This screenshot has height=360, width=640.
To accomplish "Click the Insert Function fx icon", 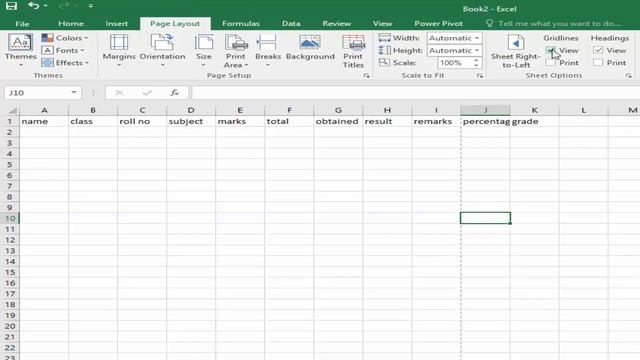I will coord(175,93).
